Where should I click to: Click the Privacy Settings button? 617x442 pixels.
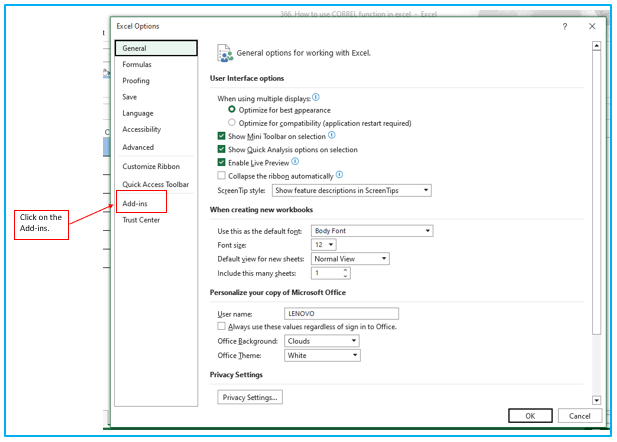coord(250,397)
